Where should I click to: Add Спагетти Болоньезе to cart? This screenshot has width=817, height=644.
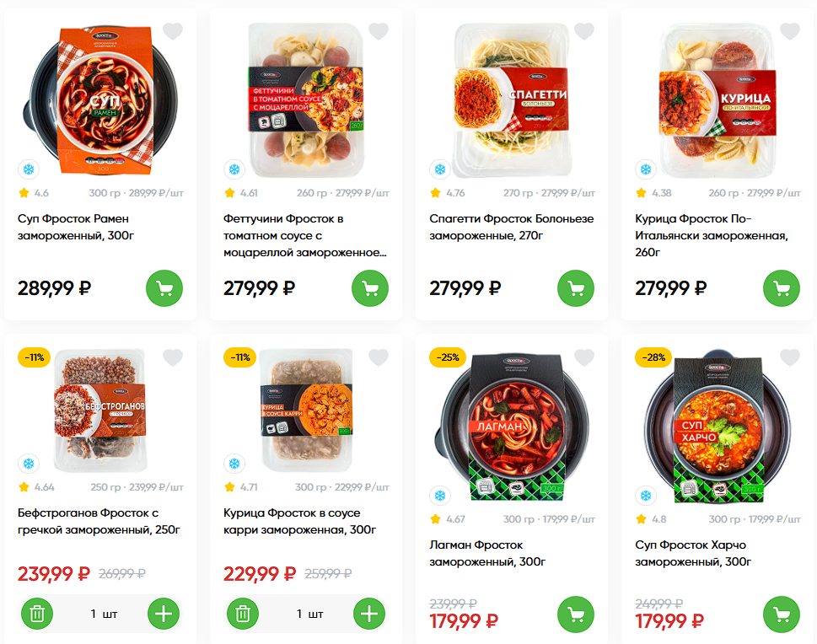tap(576, 288)
